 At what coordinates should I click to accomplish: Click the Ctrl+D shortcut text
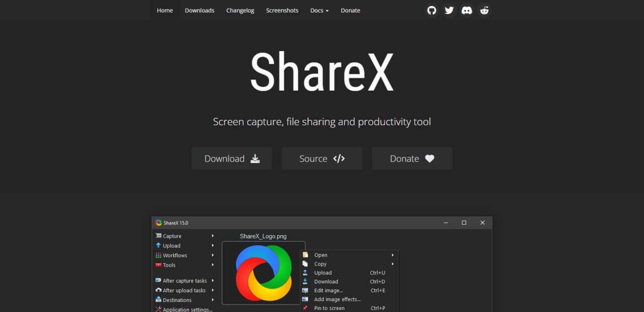tap(378, 281)
